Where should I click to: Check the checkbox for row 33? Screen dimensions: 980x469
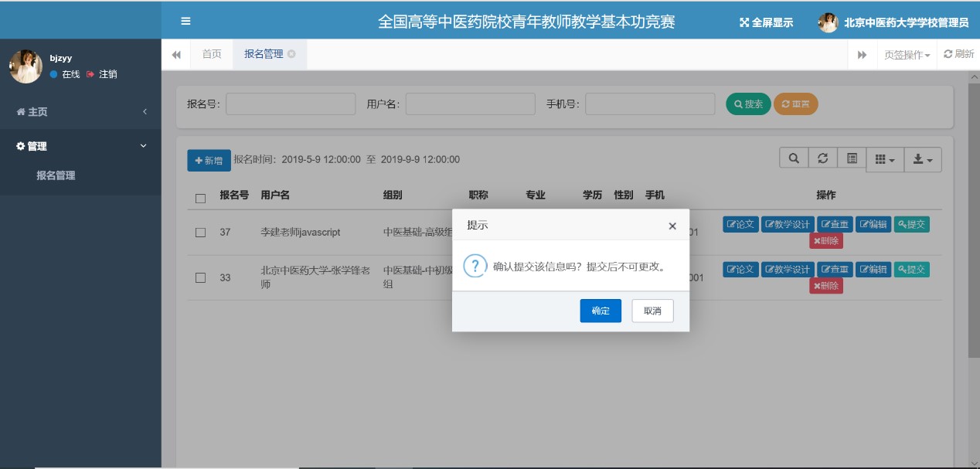point(201,277)
